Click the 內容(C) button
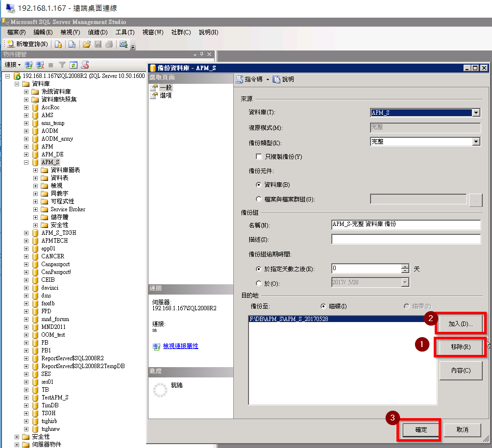Viewport: 492px width, 448px height. pyautogui.click(x=461, y=371)
